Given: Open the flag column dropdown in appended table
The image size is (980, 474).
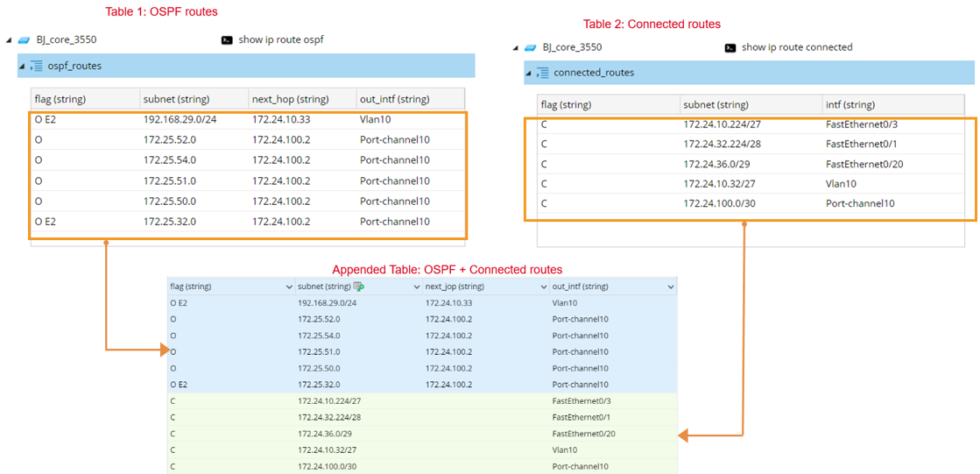Looking at the screenshot, I should [289, 287].
